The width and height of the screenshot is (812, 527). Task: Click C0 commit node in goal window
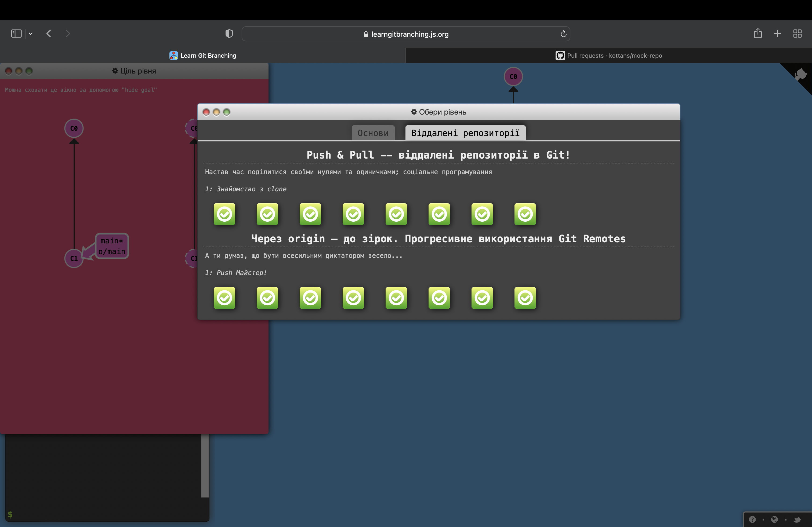(74, 129)
